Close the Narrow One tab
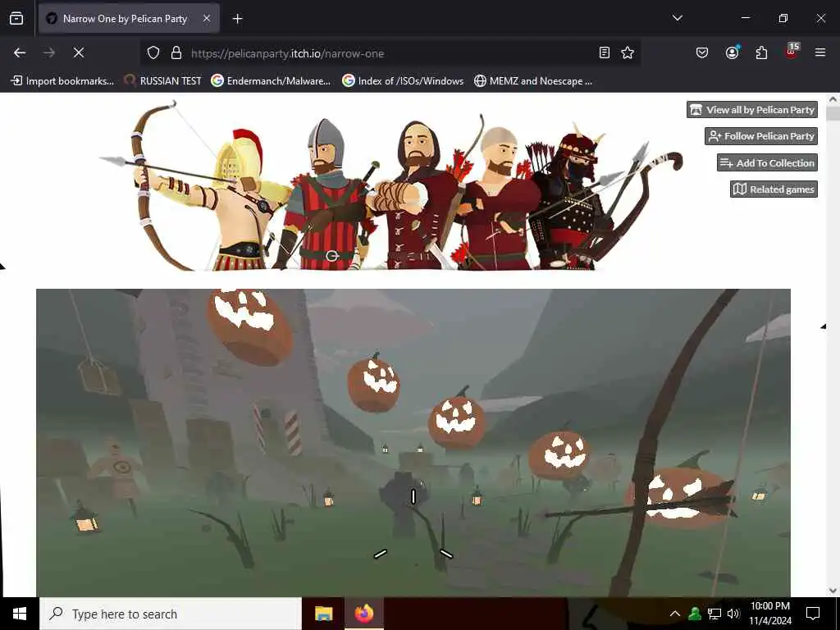The width and height of the screenshot is (840, 630). pos(207,19)
